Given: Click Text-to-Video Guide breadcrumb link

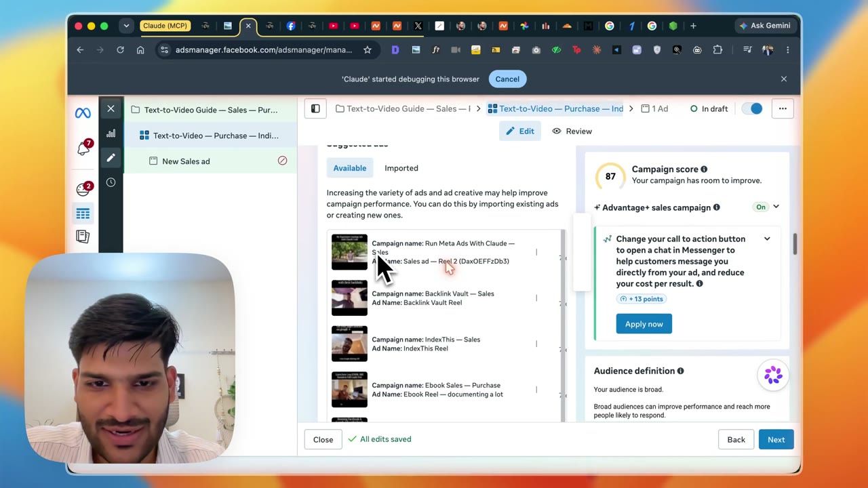Looking at the screenshot, I should point(403,108).
